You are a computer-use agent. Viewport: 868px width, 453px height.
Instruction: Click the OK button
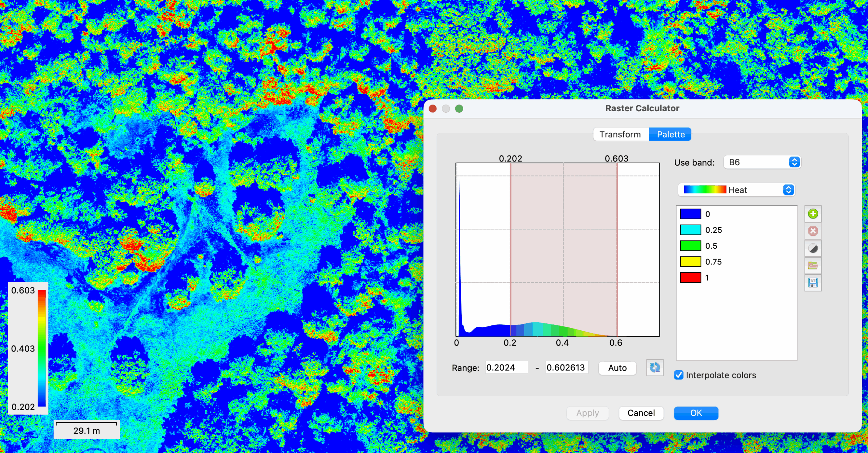click(696, 413)
